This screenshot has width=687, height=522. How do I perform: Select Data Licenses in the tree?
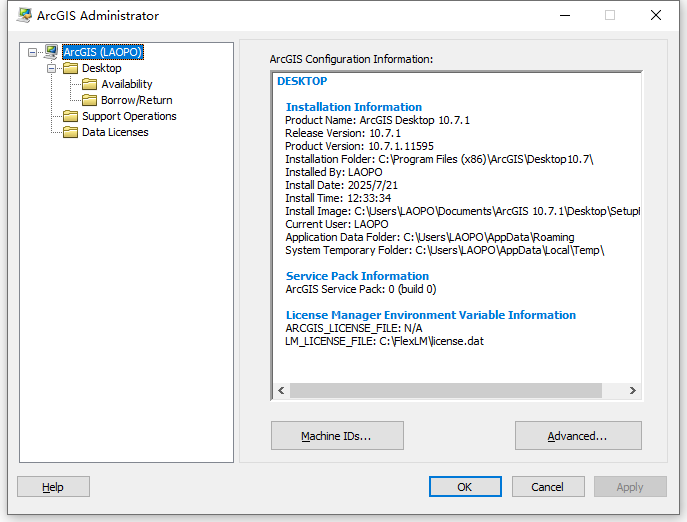115,132
